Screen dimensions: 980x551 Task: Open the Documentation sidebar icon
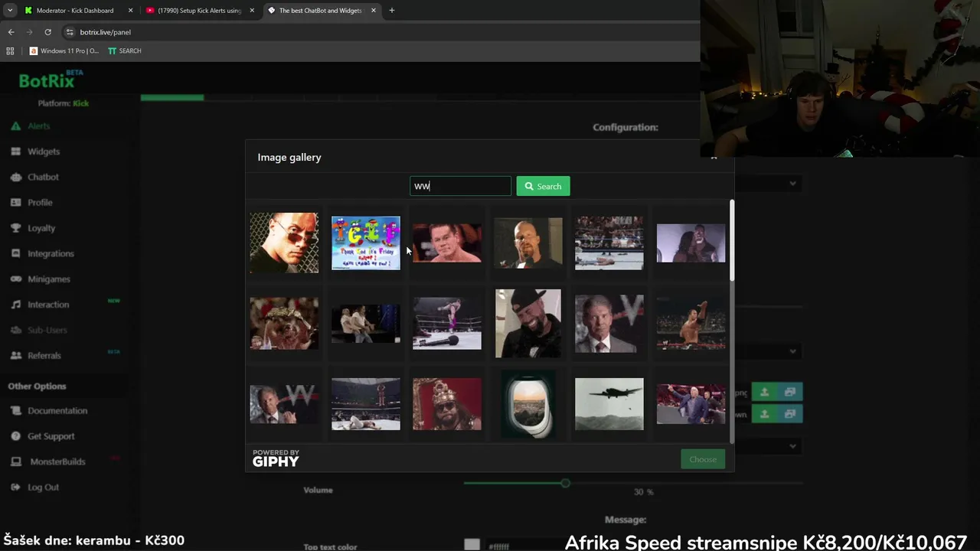(15, 411)
